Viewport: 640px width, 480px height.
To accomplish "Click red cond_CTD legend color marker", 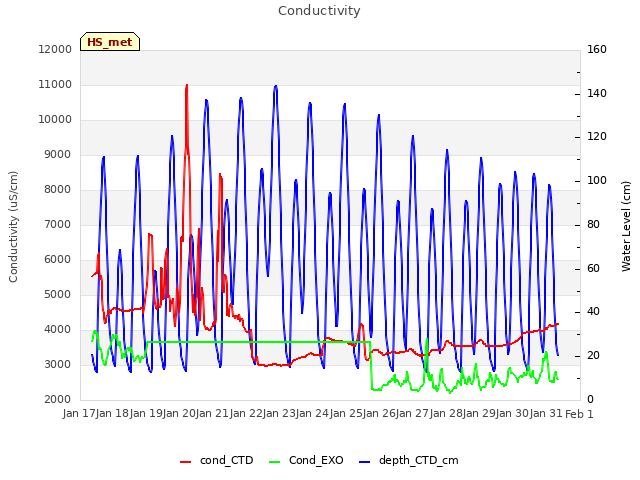I will point(185,462).
